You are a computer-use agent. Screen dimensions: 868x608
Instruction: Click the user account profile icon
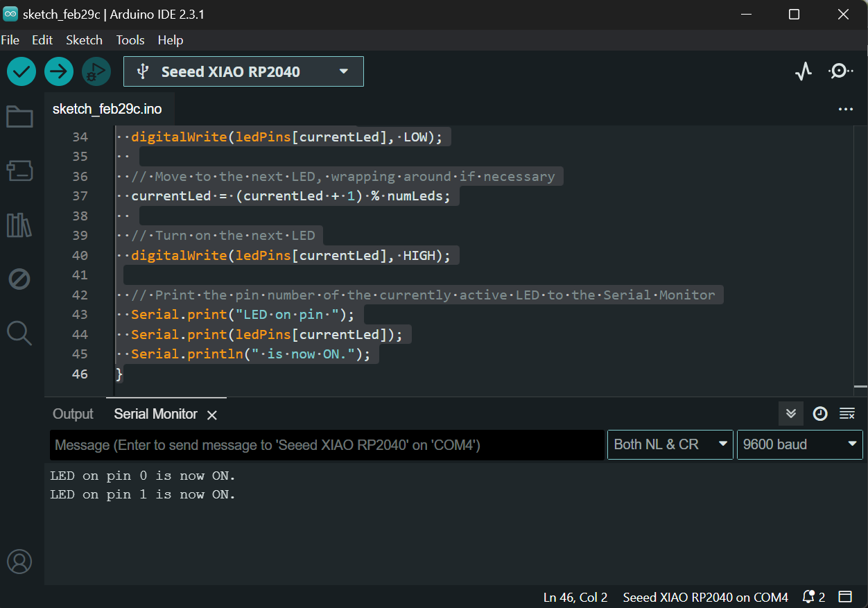click(19, 562)
